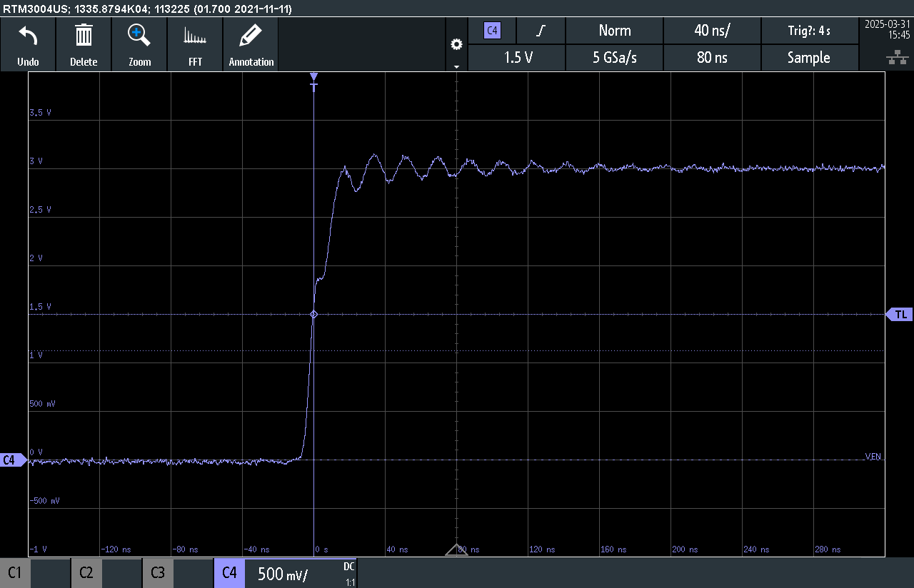Open the Annotation tool

pos(251,44)
